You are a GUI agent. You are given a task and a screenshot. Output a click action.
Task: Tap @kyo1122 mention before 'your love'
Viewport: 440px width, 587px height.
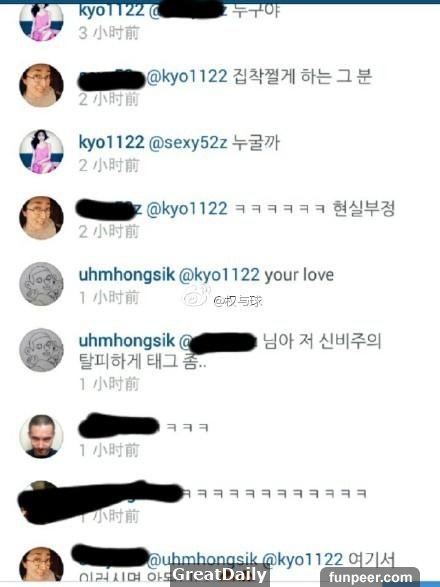coord(219,275)
